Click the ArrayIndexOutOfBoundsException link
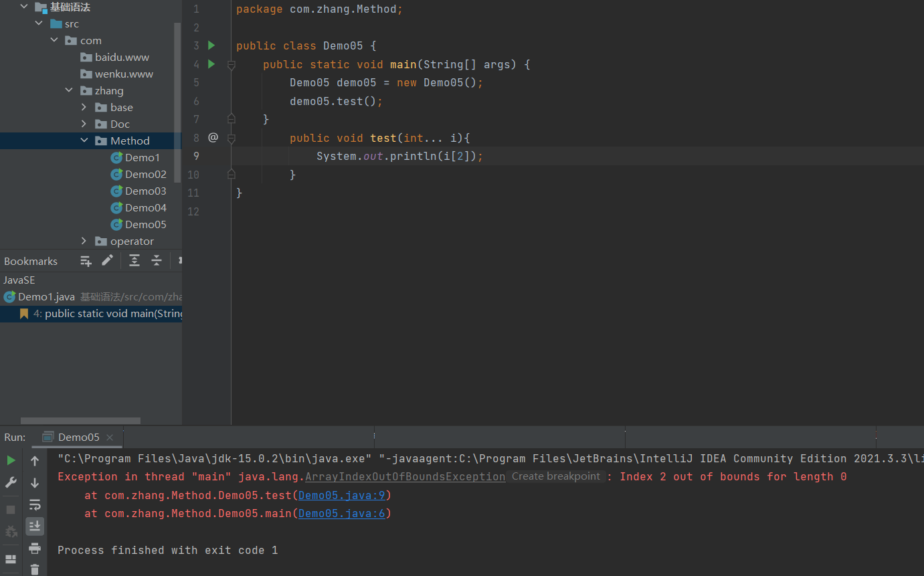 (x=405, y=477)
